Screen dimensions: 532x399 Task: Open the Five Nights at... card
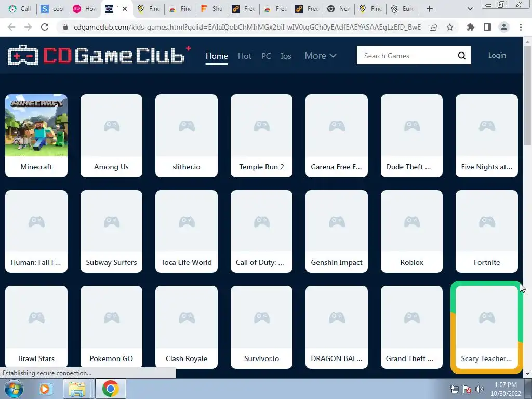(x=486, y=136)
